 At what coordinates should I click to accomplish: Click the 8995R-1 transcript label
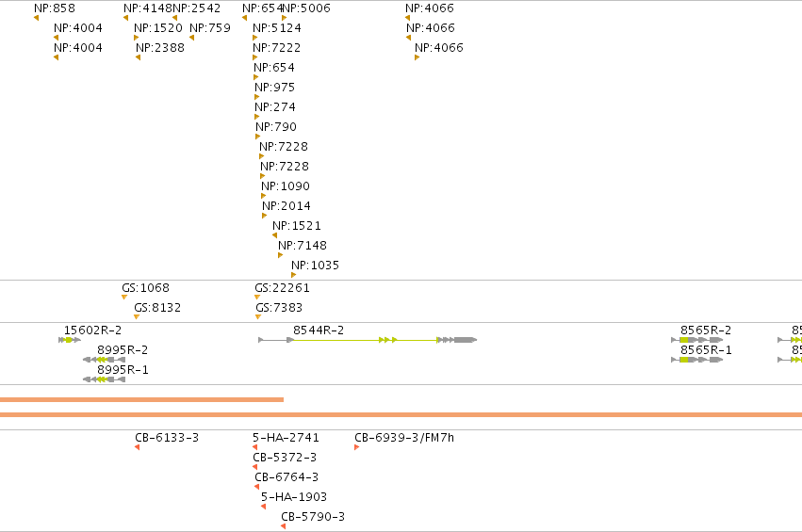123,369
